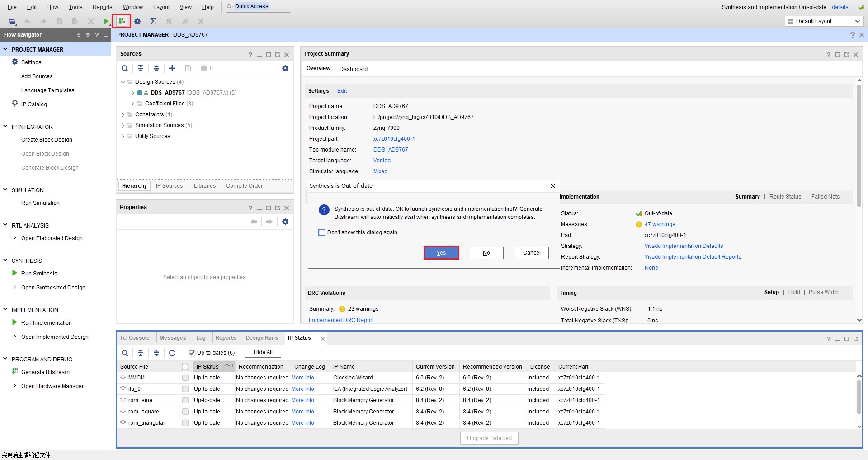Expand the DDS_AD9767 source node

(x=132, y=93)
